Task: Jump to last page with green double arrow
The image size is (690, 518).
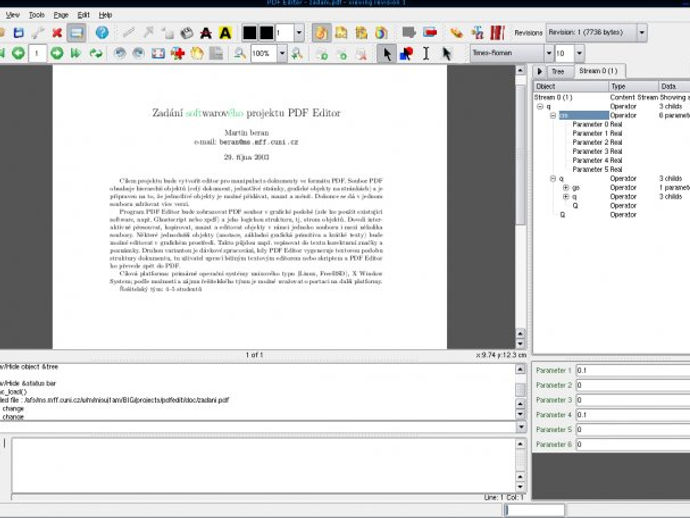Action: [76, 54]
